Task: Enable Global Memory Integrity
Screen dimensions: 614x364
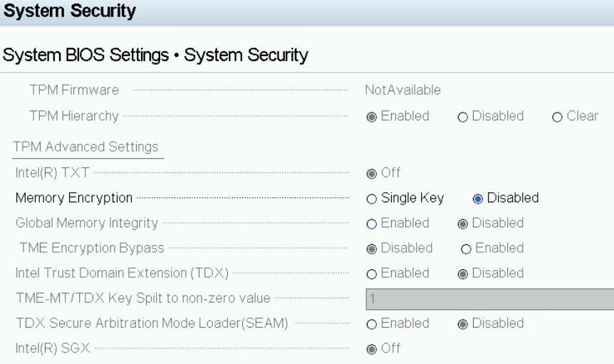Action: pos(372,224)
